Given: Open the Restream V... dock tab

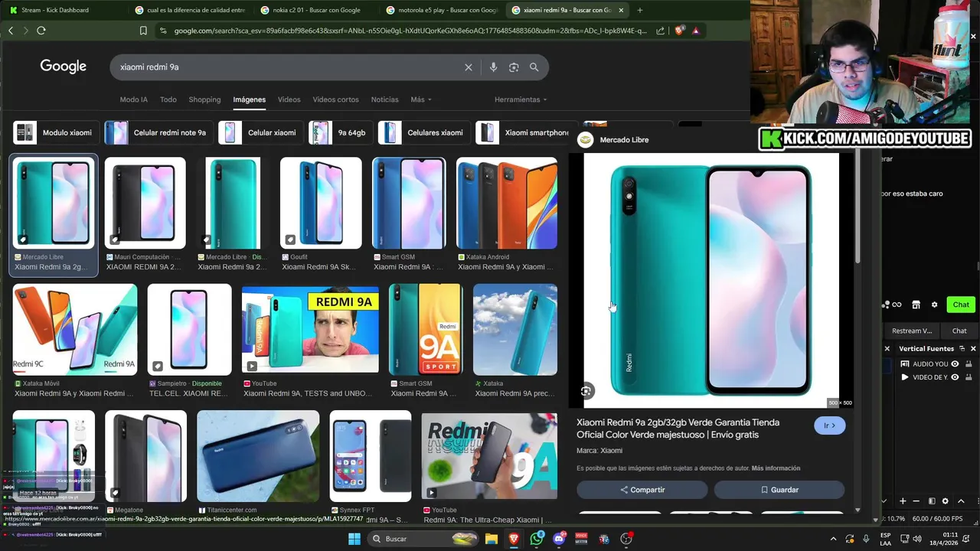Looking at the screenshot, I should 912,331.
